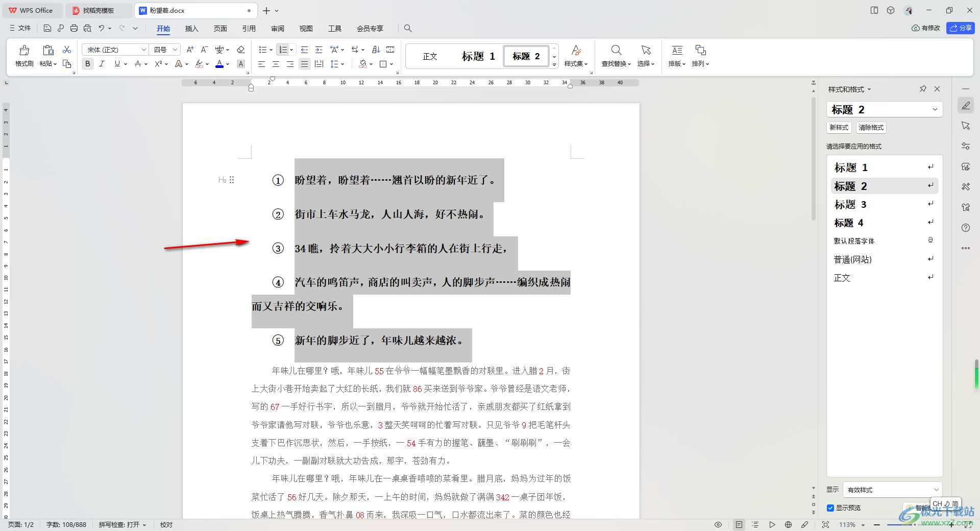The width and height of the screenshot is (980, 531).
Task: Expand the styles gallery more arrow
Action: tap(554, 64)
